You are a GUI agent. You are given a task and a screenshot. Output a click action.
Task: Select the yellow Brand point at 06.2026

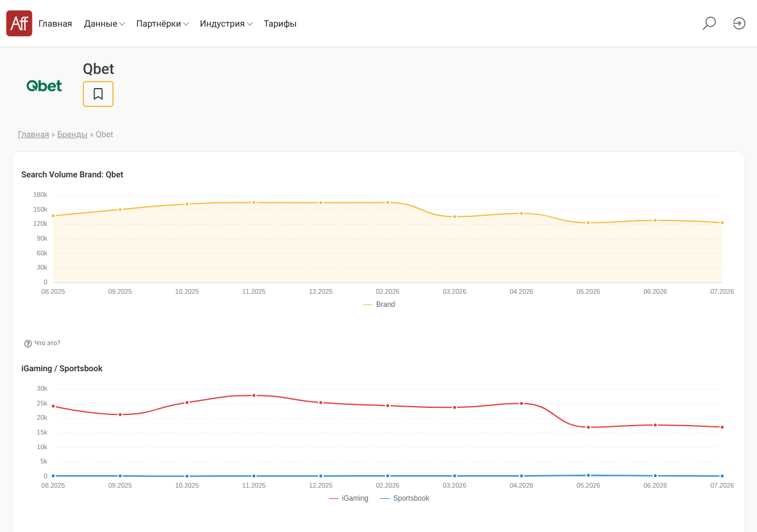coord(655,220)
